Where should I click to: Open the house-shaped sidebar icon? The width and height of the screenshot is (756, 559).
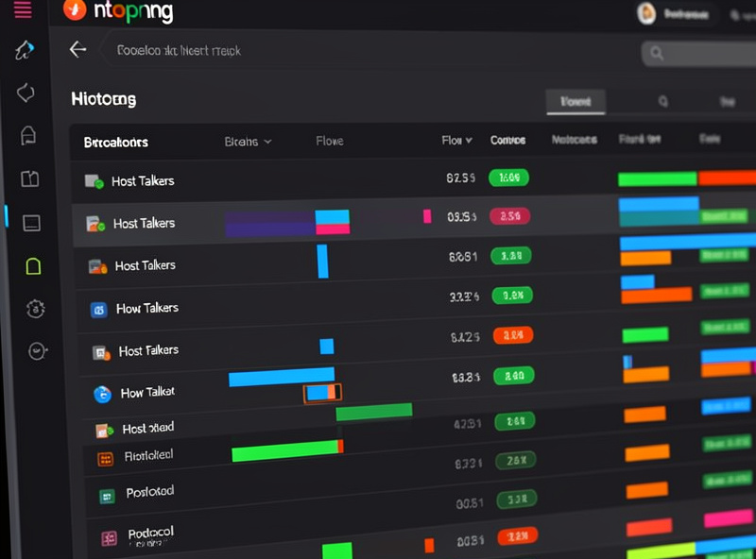[28, 135]
